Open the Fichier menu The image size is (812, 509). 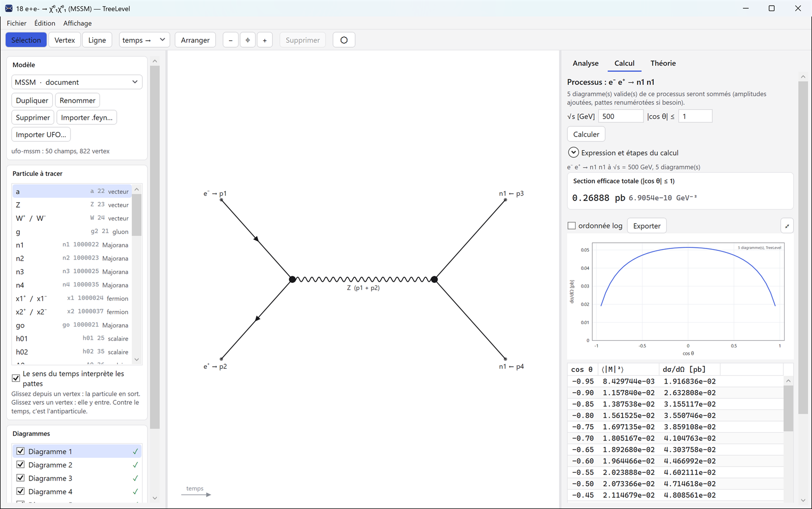[x=17, y=23]
